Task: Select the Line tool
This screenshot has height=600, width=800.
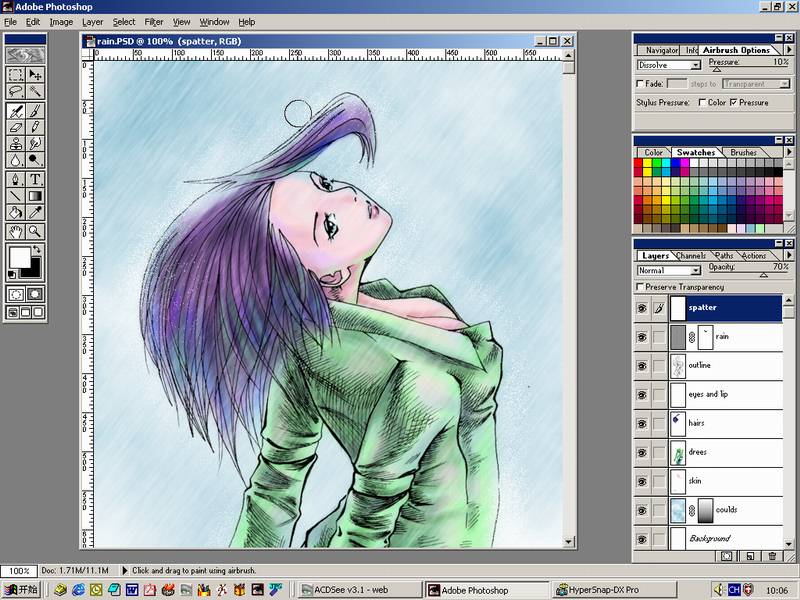Action: (x=16, y=196)
